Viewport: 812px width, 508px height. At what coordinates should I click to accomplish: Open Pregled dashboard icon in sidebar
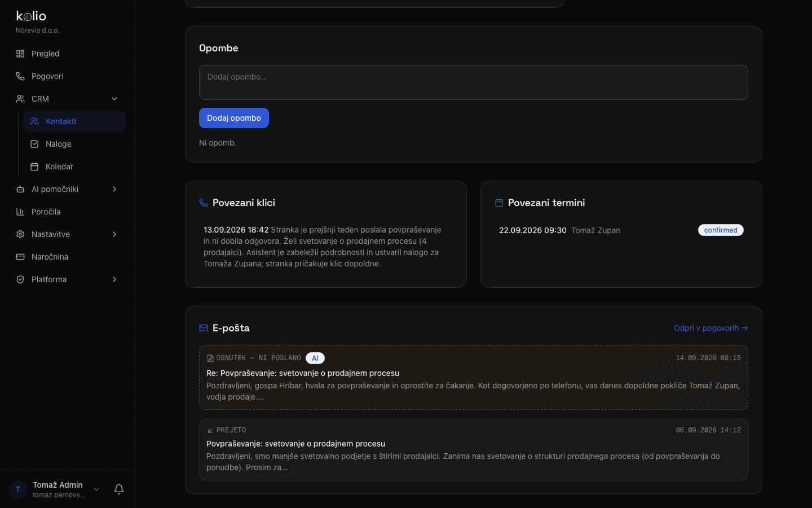tap(20, 54)
